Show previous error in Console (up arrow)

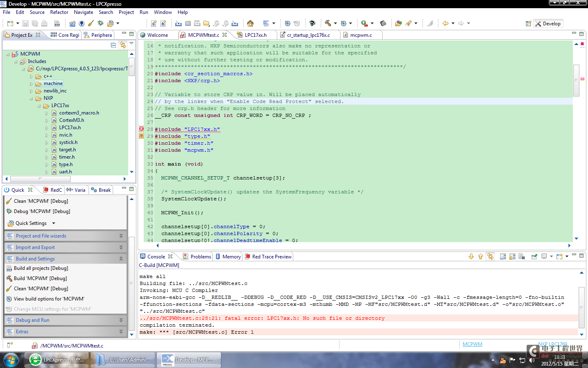click(481, 256)
